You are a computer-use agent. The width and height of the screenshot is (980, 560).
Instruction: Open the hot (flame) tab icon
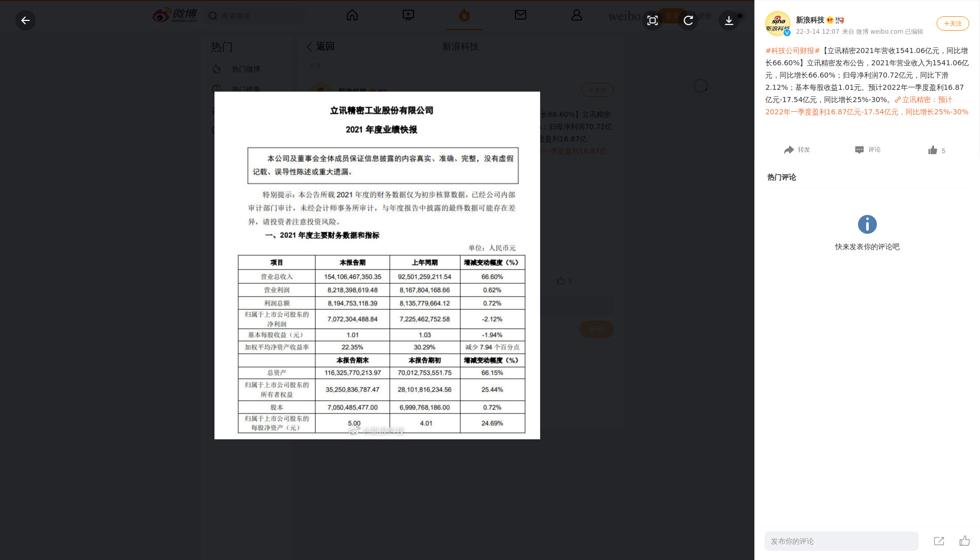[464, 15]
